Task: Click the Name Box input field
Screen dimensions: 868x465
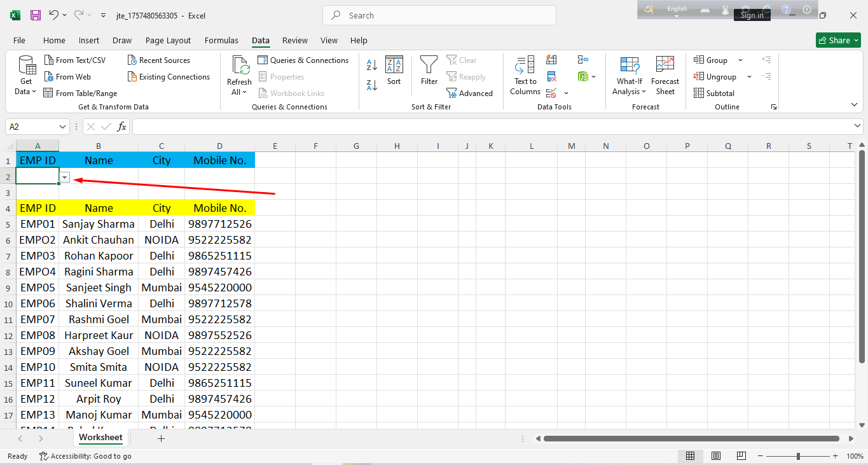Action: pyautogui.click(x=33, y=127)
